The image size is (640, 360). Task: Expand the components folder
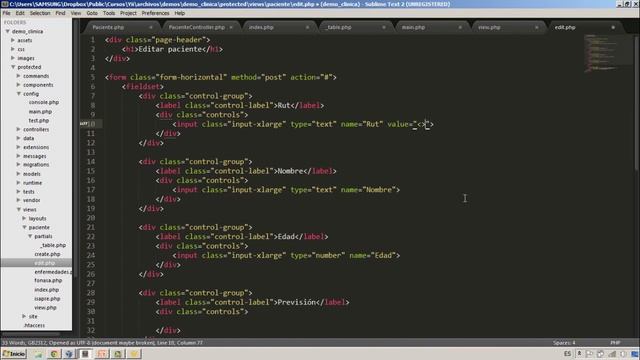click(18, 85)
